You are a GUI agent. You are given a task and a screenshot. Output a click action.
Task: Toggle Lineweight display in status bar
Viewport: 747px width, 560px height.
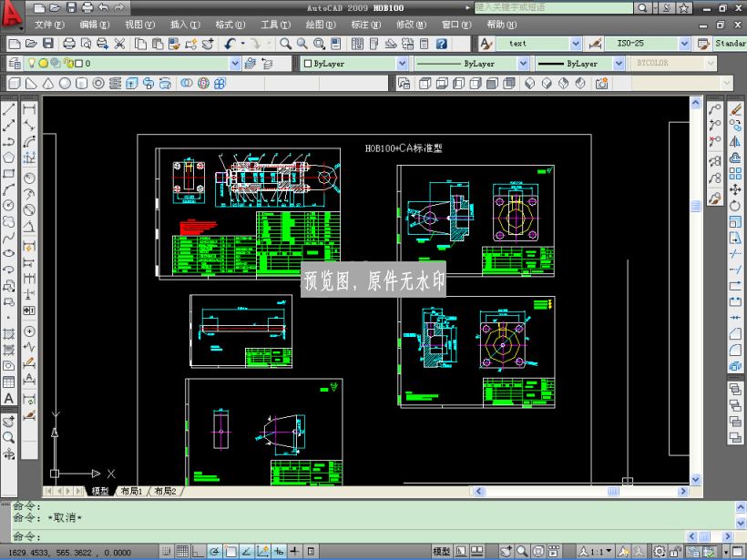(x=295, y=552)
